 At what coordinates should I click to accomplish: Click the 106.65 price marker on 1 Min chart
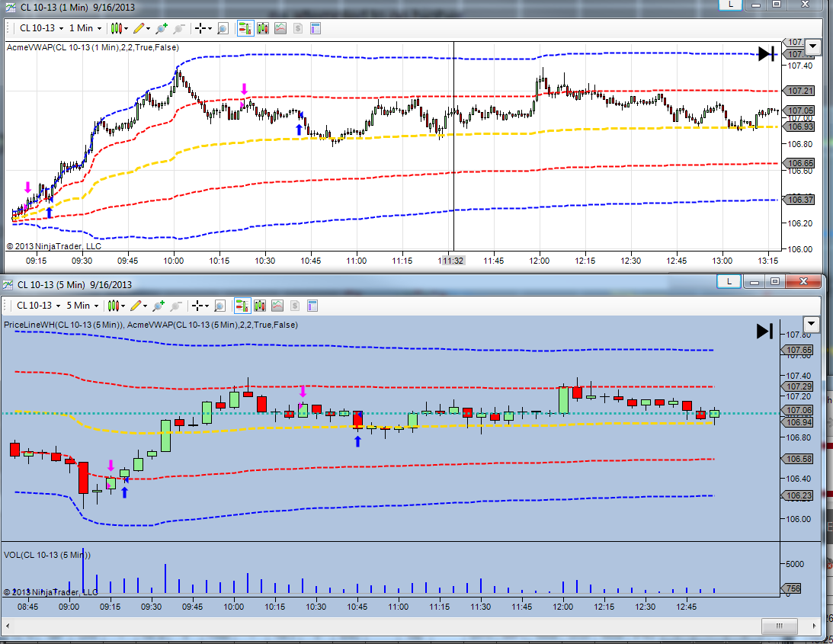click(799, 163)
